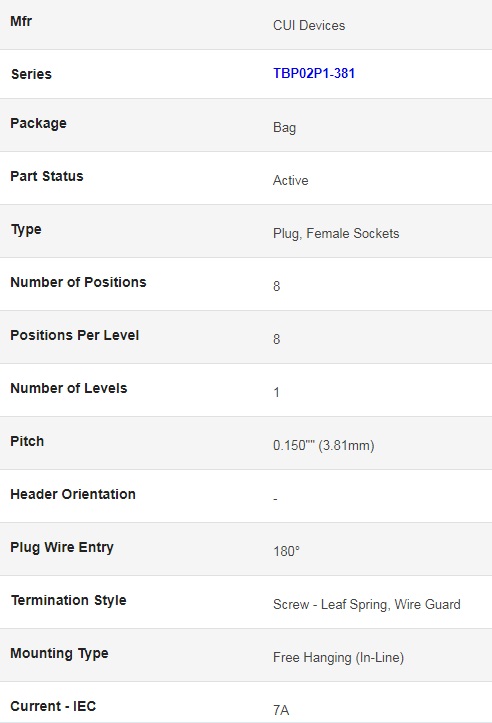This screenshot has width=492, height=723.
Task: Click the Plug, Female Sockets type value
Action: [x=336, y=233]
